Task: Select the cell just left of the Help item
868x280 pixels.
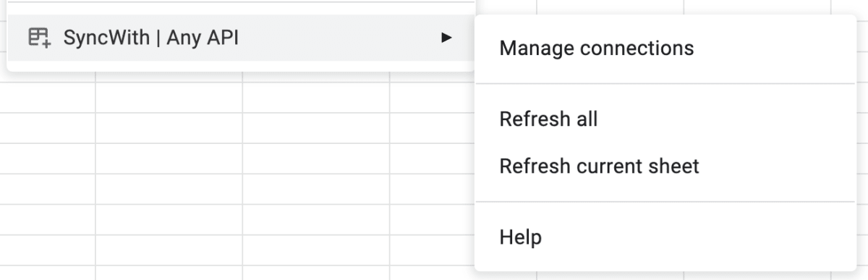Action: point(432,250)
